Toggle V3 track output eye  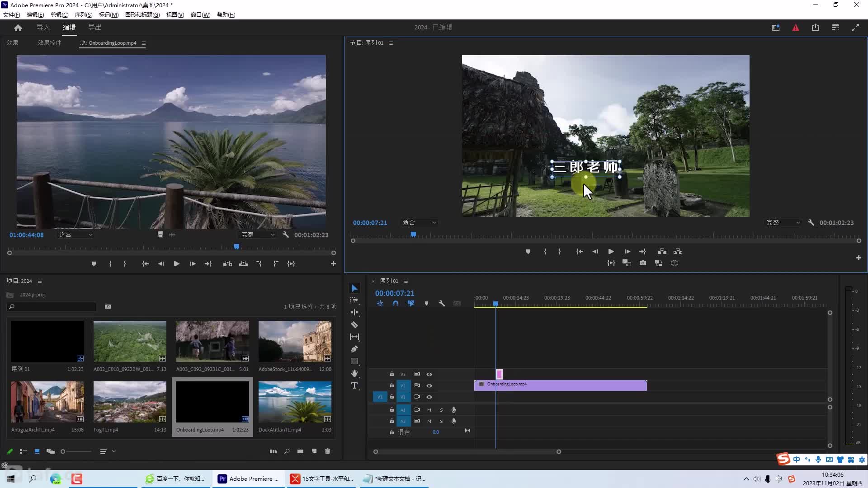point(429,374)
